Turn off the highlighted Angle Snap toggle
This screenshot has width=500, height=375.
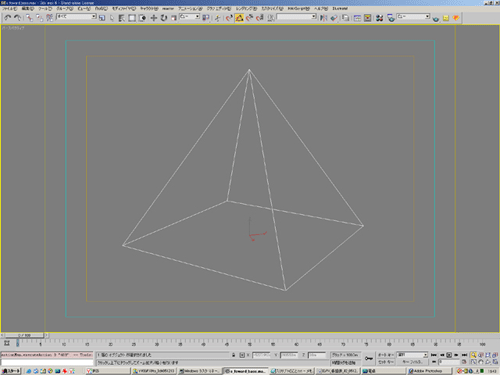coord(239,18)
